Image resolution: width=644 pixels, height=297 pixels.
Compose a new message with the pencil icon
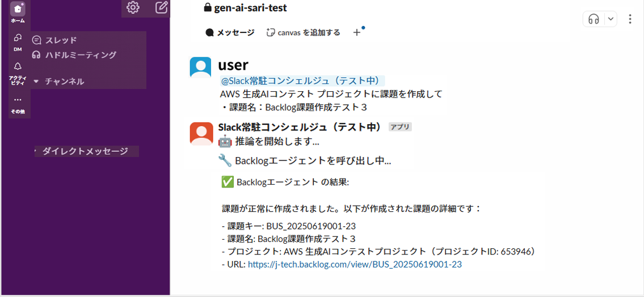[x=161, y=7]
